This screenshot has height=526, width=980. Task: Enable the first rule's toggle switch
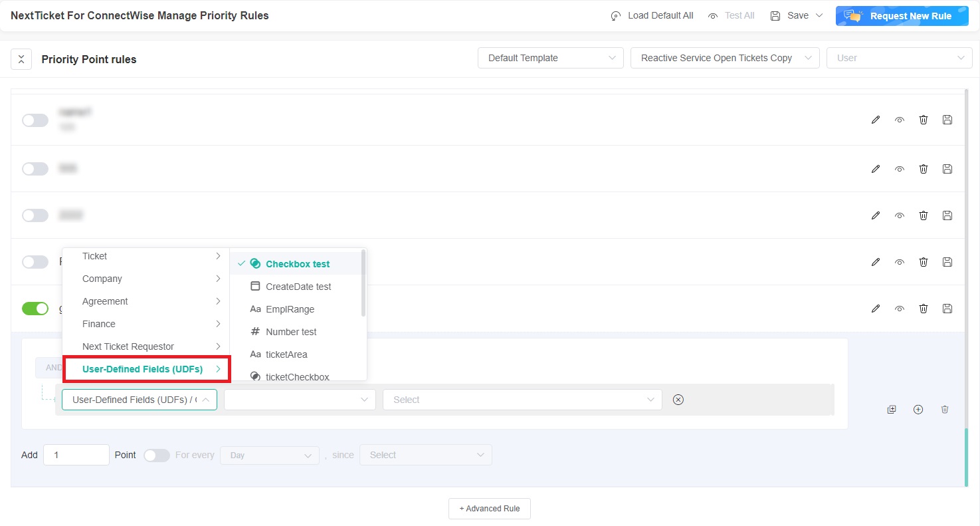pyautogui.click(x=35, y=120)
